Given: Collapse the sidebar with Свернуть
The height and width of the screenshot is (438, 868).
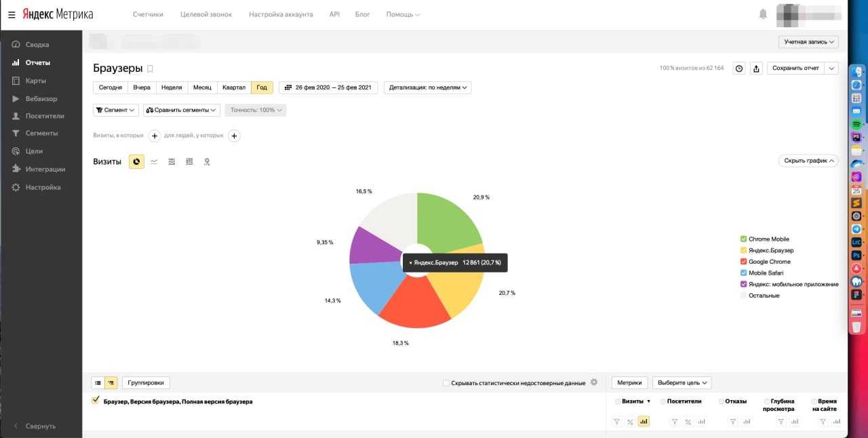Looking at the screenshot, I should 34,426.
